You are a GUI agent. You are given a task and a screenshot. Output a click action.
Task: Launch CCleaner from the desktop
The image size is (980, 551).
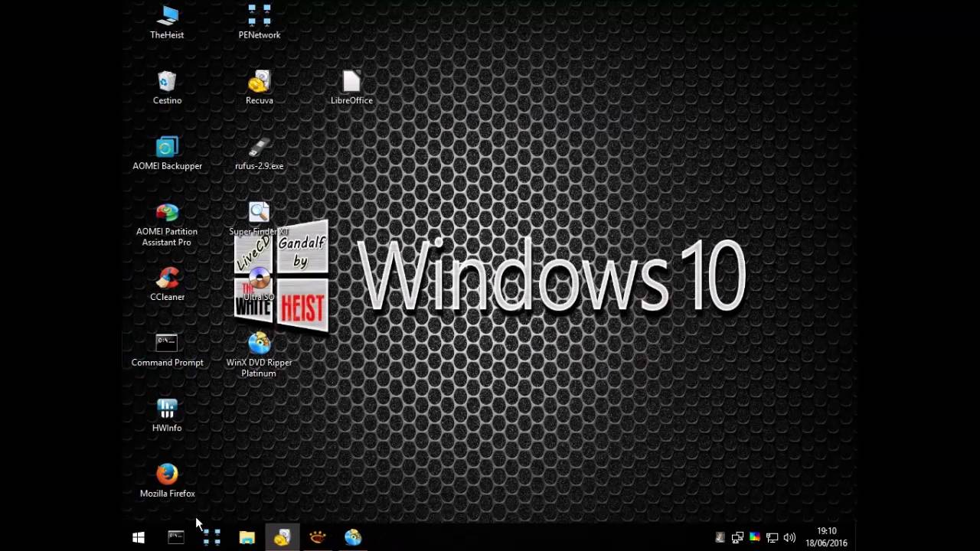(167, 284)
